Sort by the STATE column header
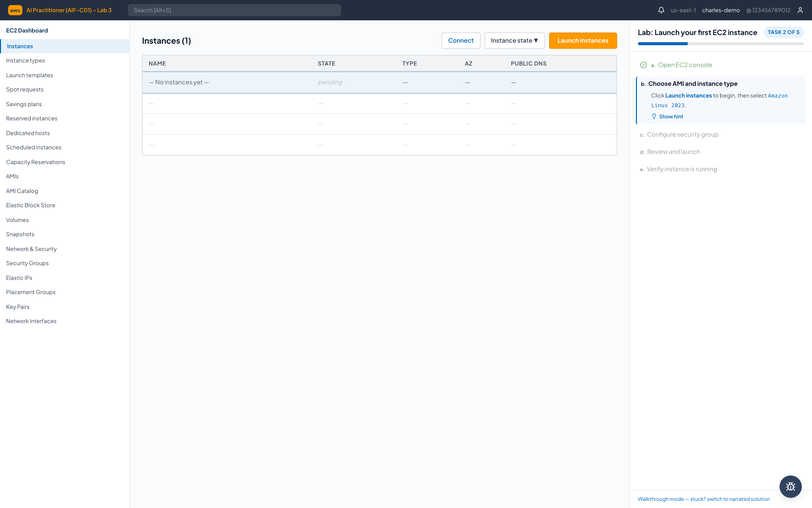The width and height of the screenshot is (812, 508). tap(327, 63)
